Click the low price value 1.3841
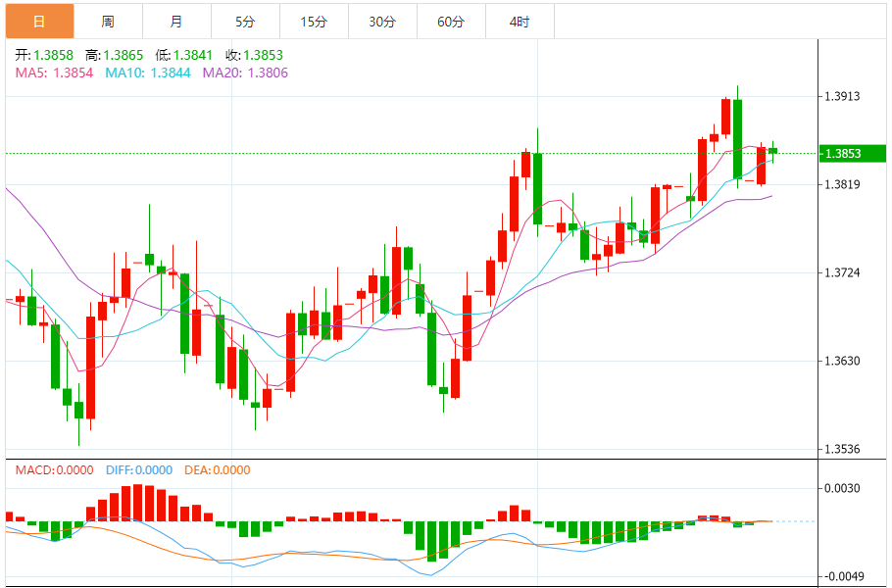The height and width of the screenshot is (588, 892). (x=193, y=55)
